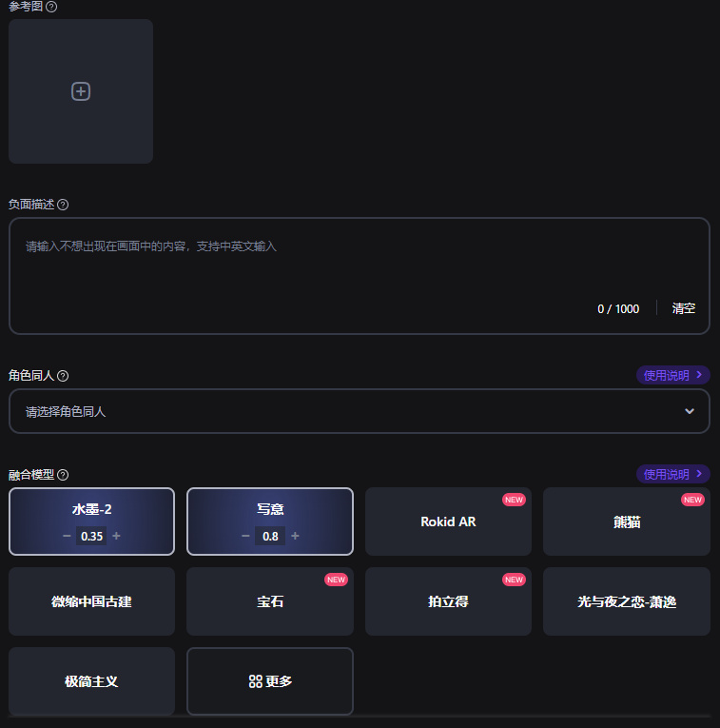720x728 pixels.
Task: Select the 拍立得 model card
Action: pos(448,601)
